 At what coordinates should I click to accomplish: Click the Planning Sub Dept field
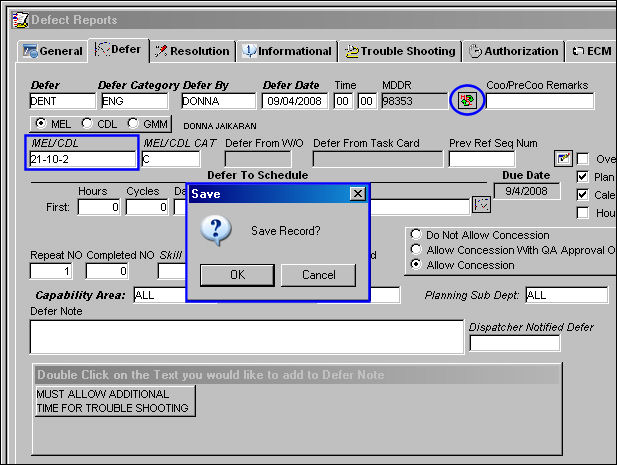point(567,295)
